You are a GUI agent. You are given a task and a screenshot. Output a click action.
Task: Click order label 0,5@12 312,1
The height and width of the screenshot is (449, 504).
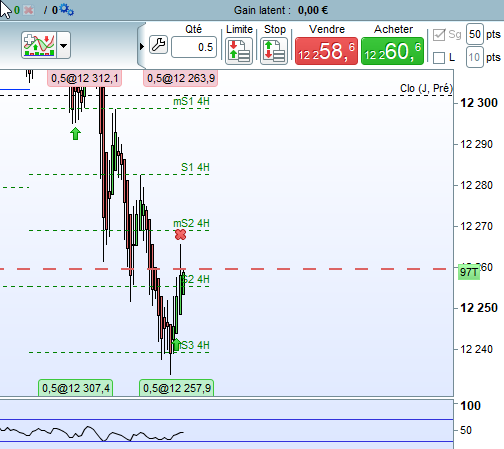[84, 78]
